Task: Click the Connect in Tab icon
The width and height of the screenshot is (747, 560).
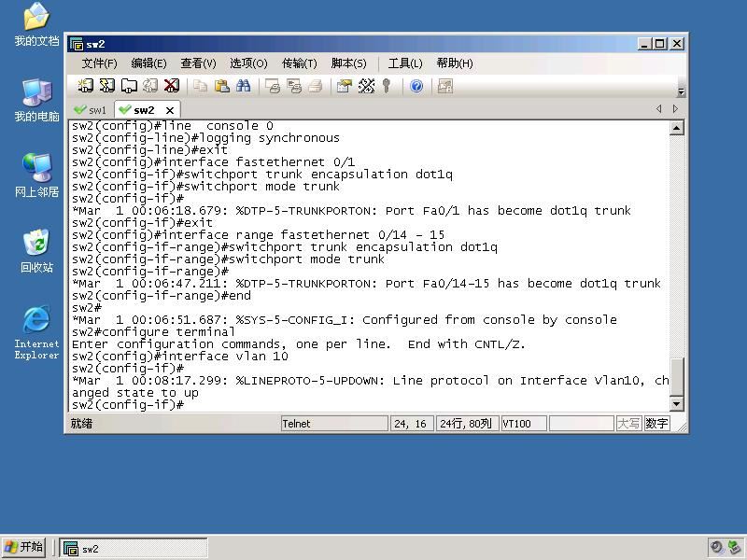Action: click(129, 86)
